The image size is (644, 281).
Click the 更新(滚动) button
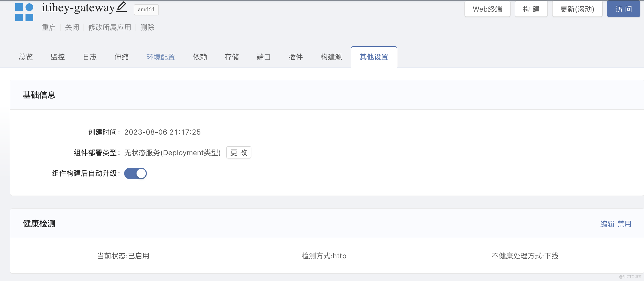click(x=577, y=9)
